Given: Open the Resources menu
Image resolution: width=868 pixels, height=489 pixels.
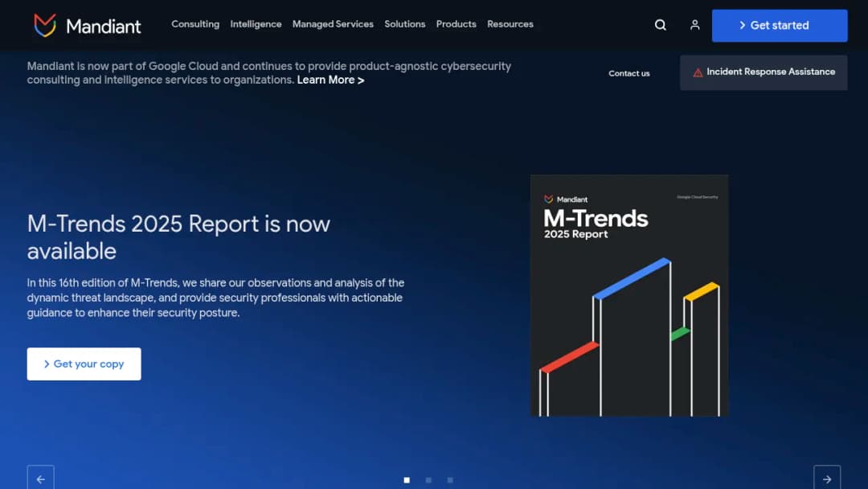Looking at the screenshot, I should (x=510, y=24).
